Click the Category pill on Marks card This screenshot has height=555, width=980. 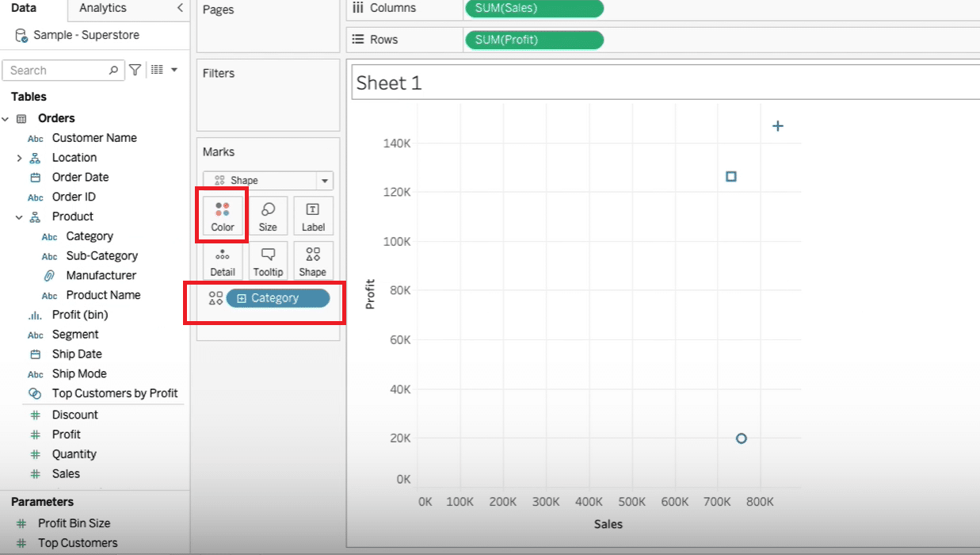pyautogui.click(x=278, y=298)
